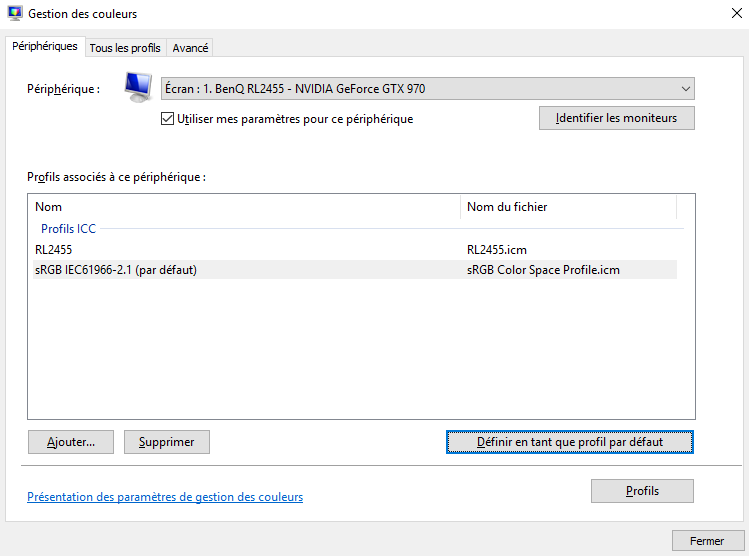Image resolution: width=749 pixels, height=556 pixels.
Task: Click the Fermer button
Action: [706, 541]
